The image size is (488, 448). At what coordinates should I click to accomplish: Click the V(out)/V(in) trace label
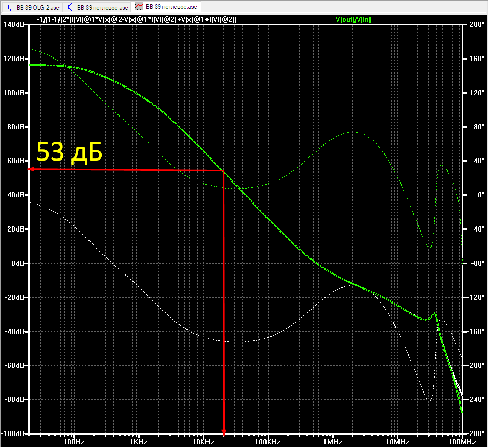point(353,19)
